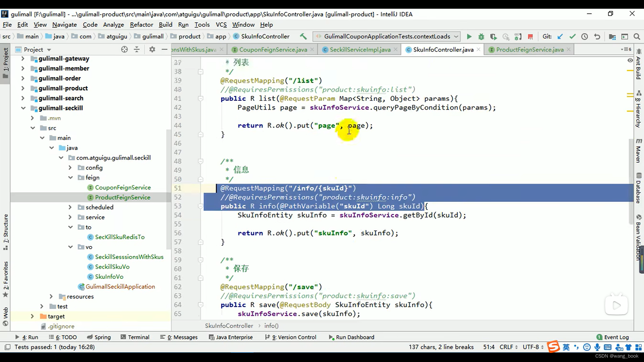Click Git commit checkmark icon
644x362 pixels.
coord(572,37)
